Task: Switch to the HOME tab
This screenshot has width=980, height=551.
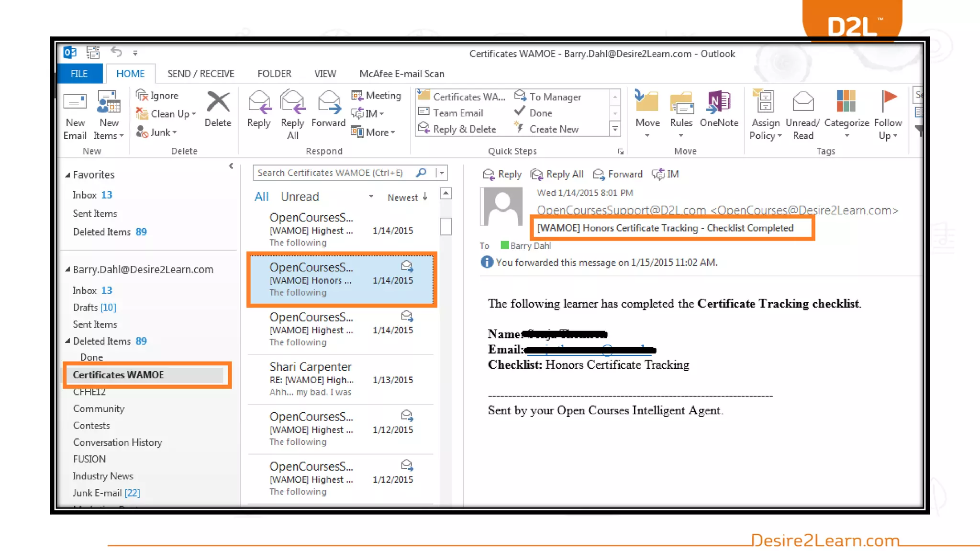Action: pos(130,74)
